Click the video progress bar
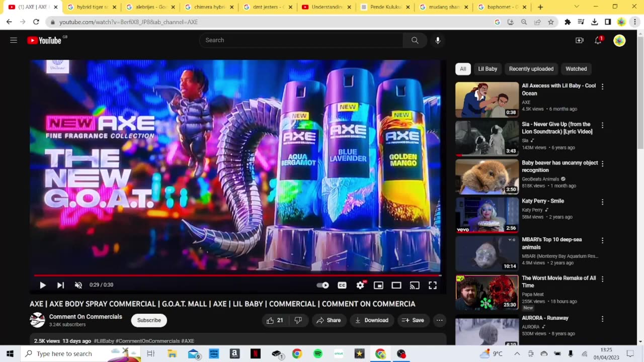644x362 pixels. (x=237, y=275)
